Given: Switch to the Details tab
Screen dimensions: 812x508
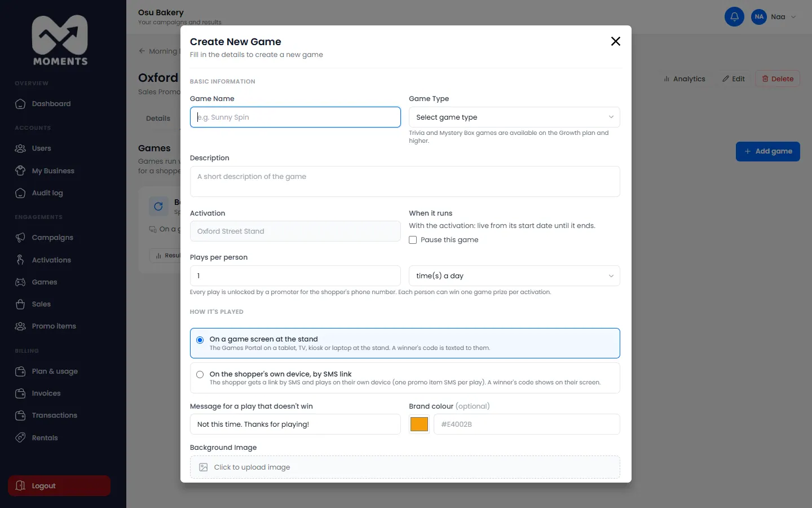Looking at the screenshot, I should tap(158, 119).
